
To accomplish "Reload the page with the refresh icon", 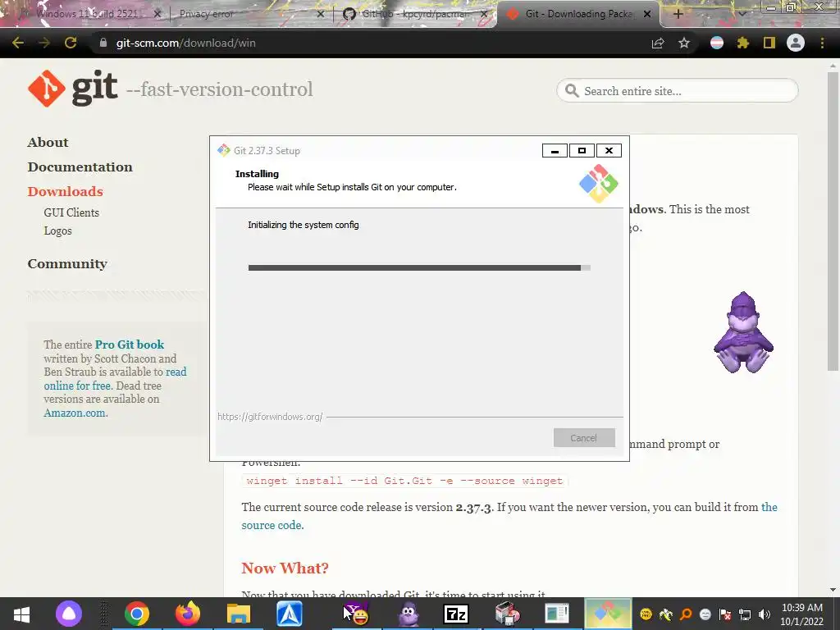I will pyautogui.click(x=71, y=43).
